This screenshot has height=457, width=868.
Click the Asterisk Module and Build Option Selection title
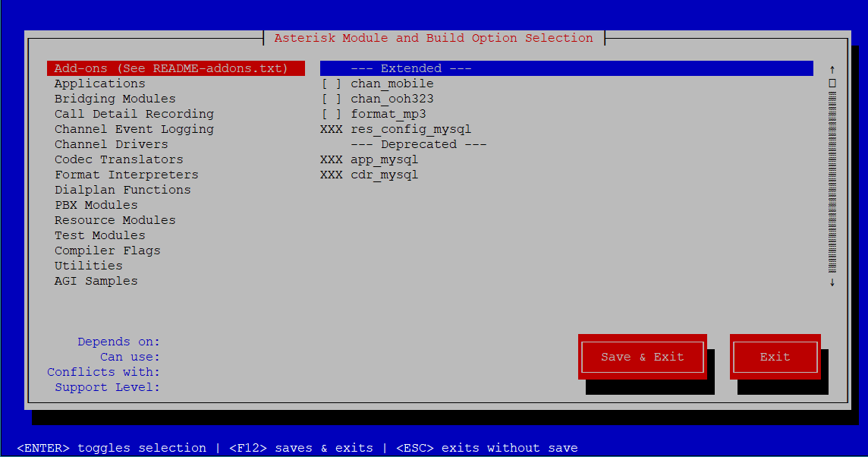[433, 38]
